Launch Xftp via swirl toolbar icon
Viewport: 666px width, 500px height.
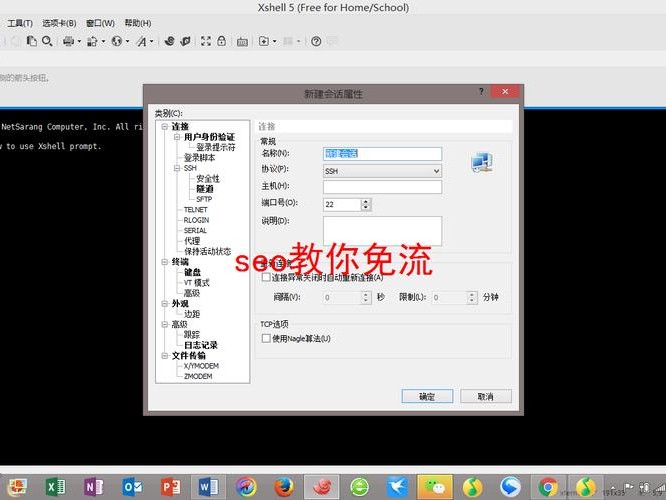(x=169, y=41)
